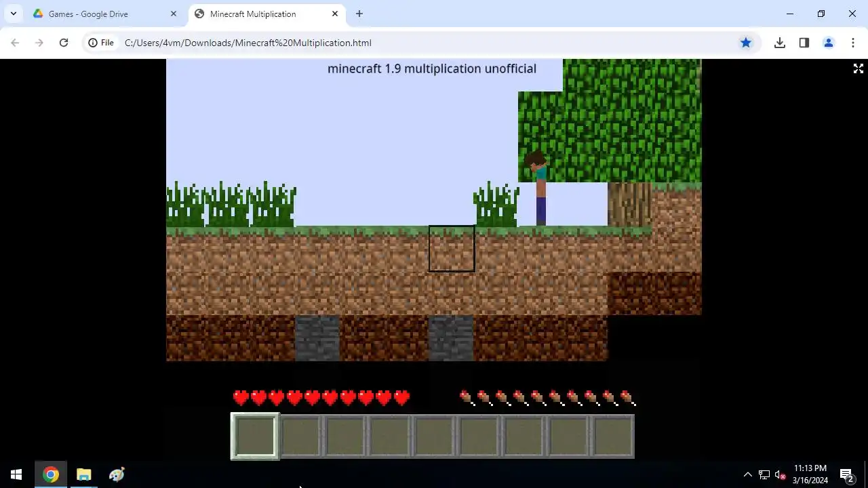Image resolution: width=868 pixels, height=488 pixels.
Task: View the File site information chip
Action: (101, 43)
